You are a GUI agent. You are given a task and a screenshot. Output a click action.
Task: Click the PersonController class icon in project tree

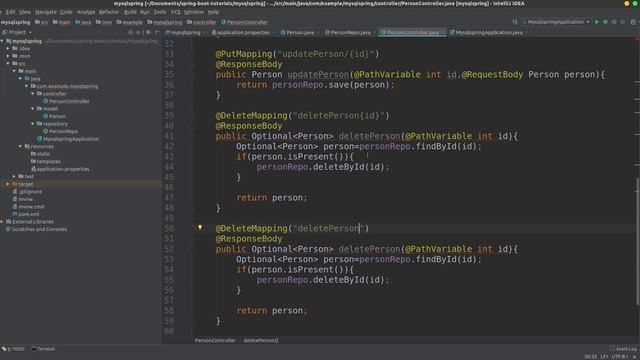pyautogui.click(x=46, y=101)
